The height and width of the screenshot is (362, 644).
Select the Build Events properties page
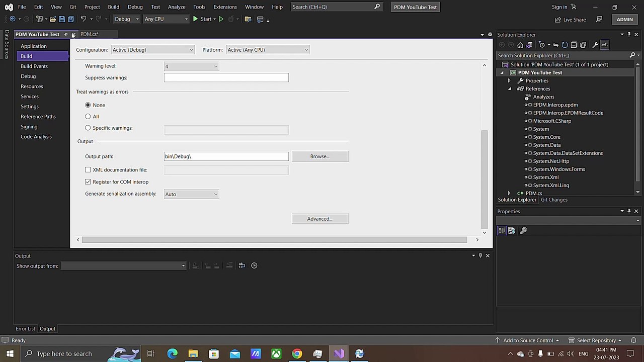tap(34, 66)
